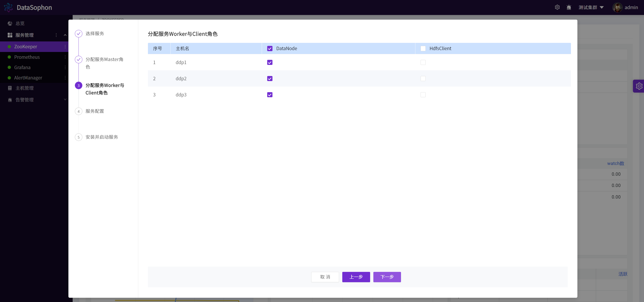Select Grafana in the sidebar

(34, 67)
